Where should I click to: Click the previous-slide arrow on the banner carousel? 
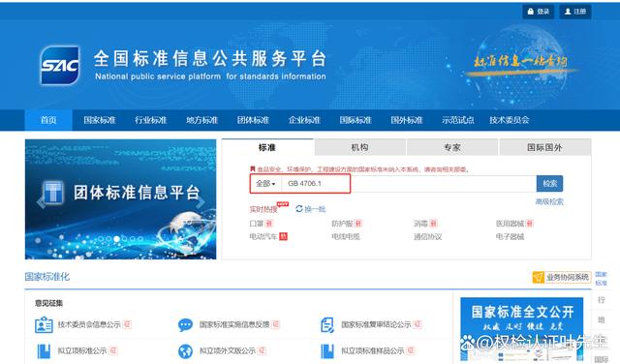41,201
